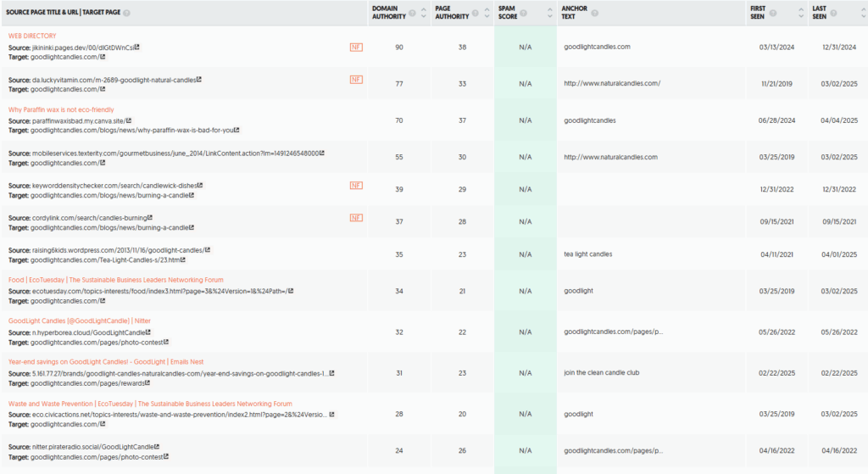The image size is (868, 474).
Task: Open 'GoodLight Candles [@GoodLightCandle] | Nitter' link
Action: [79, 321]
